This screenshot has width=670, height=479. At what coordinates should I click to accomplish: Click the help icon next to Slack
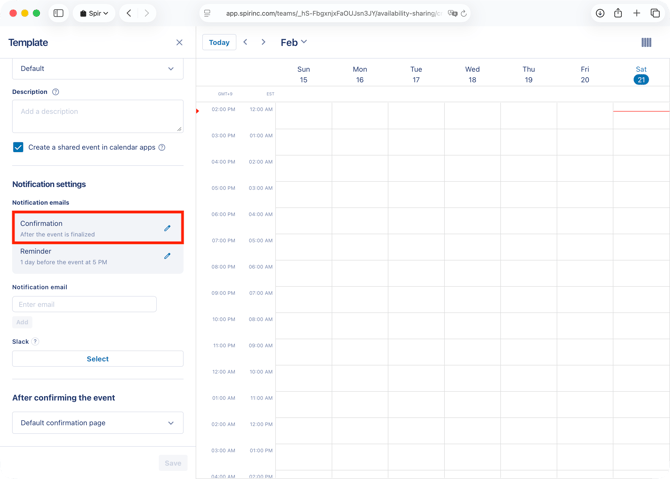tap(35, 341)
